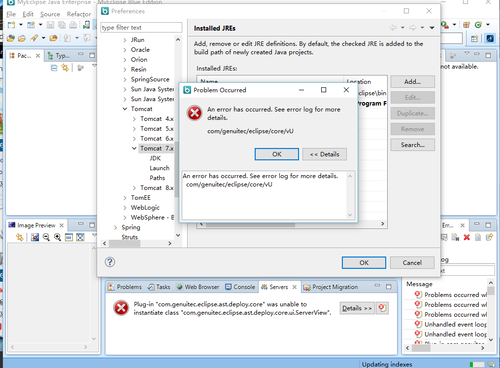
Task: Click the << Details button
Action: [x=324, y=154]
